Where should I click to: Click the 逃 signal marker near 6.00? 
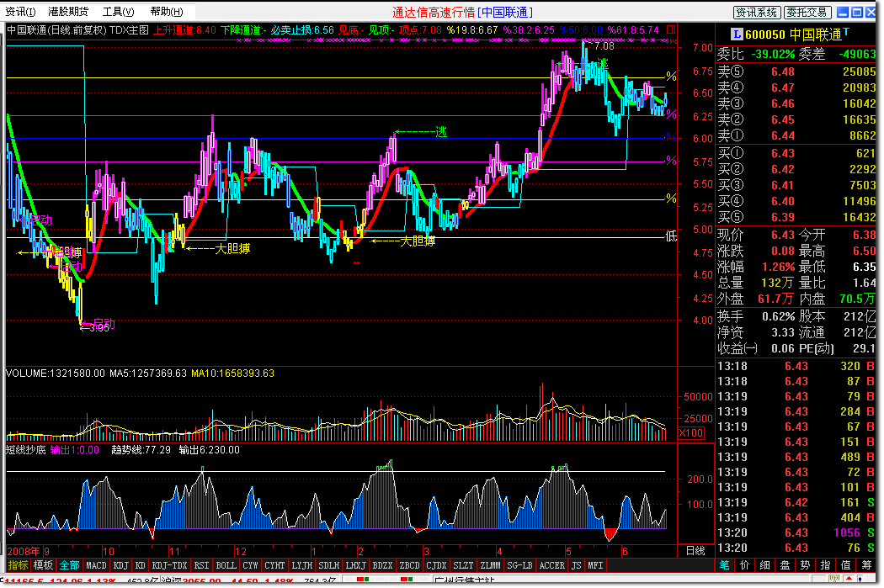441,132
